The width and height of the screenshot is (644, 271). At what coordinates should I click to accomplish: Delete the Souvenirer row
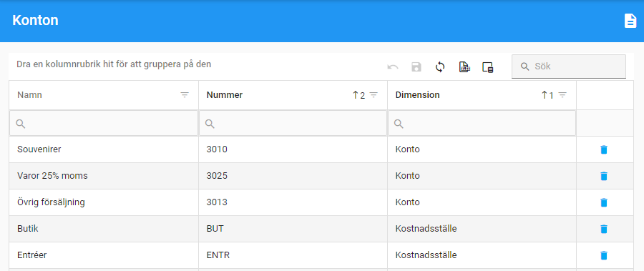click(x=603, y=149)
